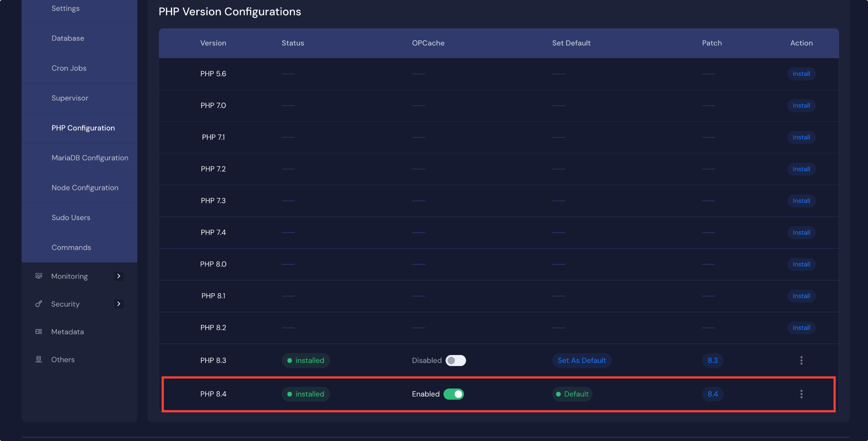Set PHP 8.3 as default
The width and height of the screenshot is (868, 441).
tap(581, 361)
